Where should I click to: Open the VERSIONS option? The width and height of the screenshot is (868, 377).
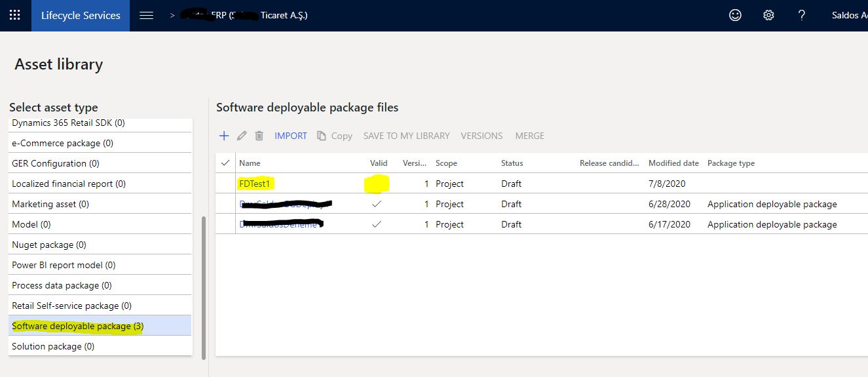(481, 136)
